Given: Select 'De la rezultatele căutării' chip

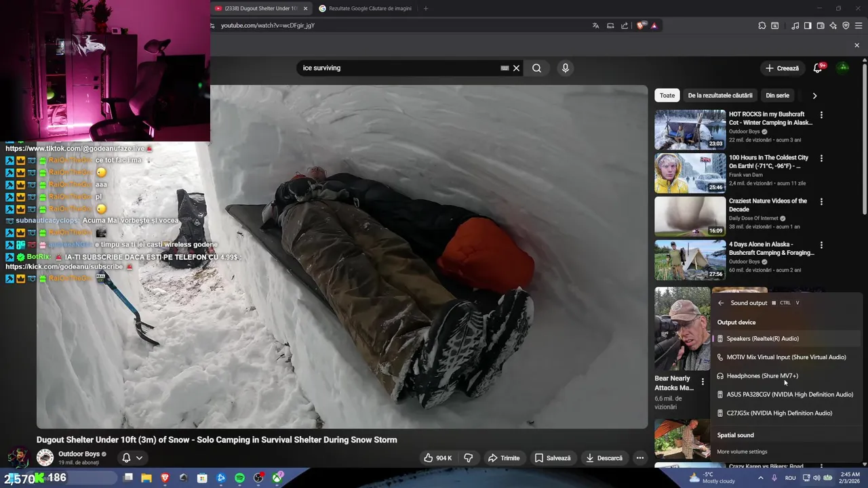Looking at the screenshot, I should pyautogui.click(x=720, y=96).
